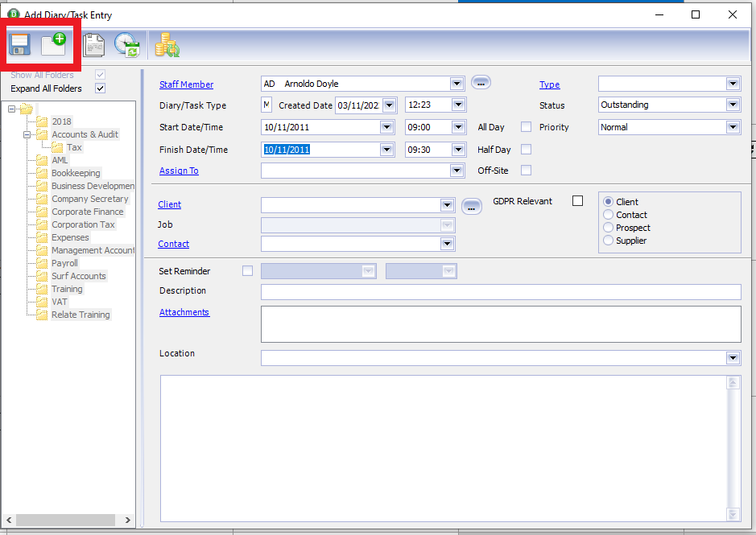756x535 pixels.
Task: Click into the Description text field
Action: (x=501, y=292)
